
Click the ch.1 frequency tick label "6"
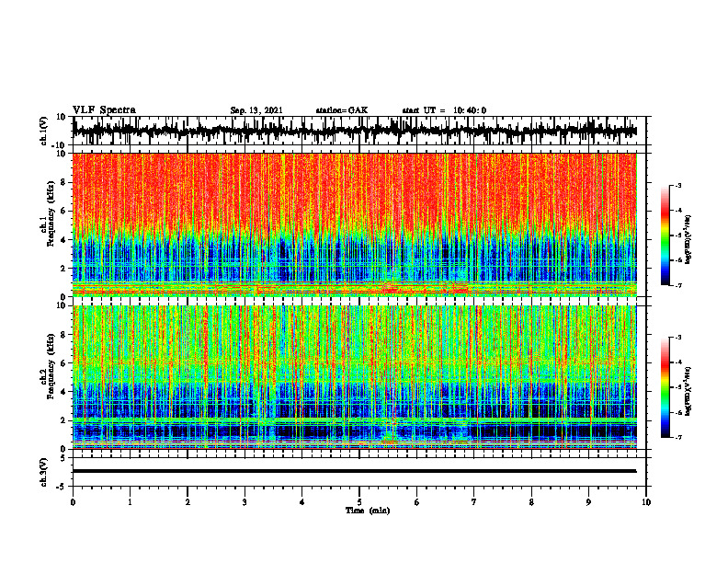(63, 211)
